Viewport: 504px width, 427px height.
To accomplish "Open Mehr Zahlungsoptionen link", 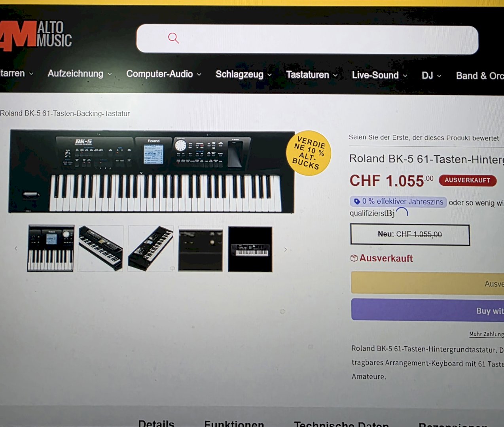I will pyautogui.click(x=487, y=334).
